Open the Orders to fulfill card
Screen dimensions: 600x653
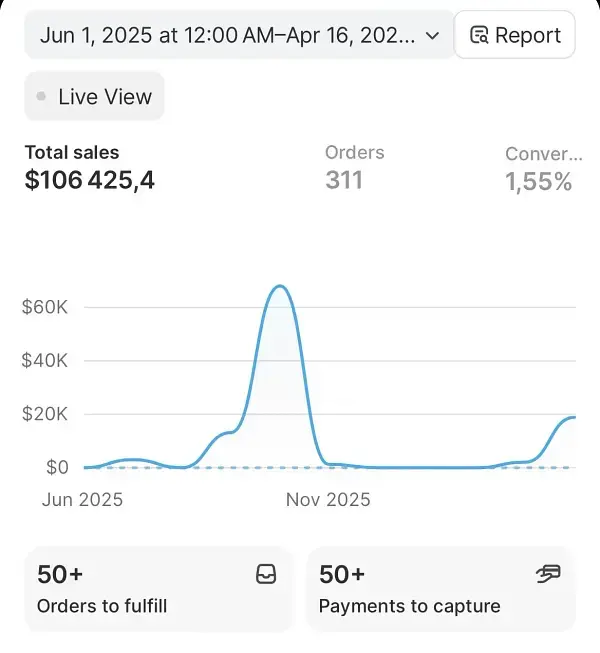click(x=158, y=589)
